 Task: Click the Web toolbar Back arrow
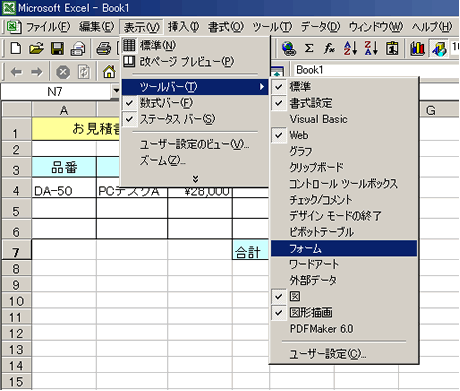click(16, 72)
